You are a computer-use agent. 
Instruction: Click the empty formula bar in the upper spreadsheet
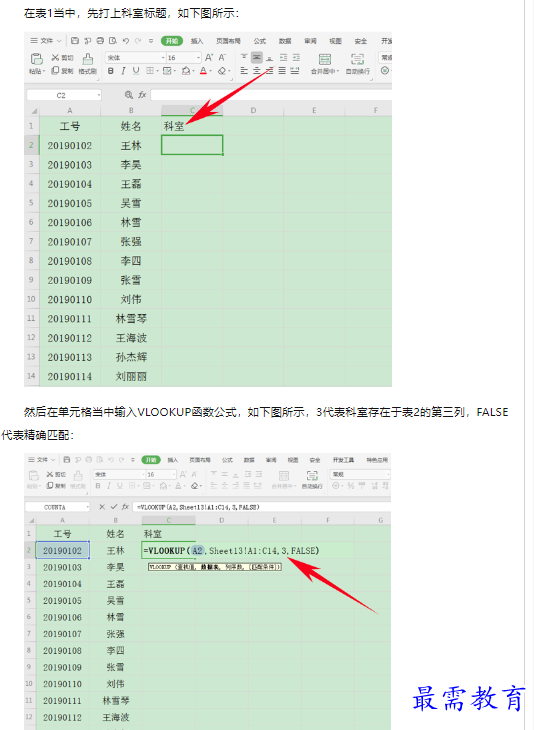coord(271,95)
